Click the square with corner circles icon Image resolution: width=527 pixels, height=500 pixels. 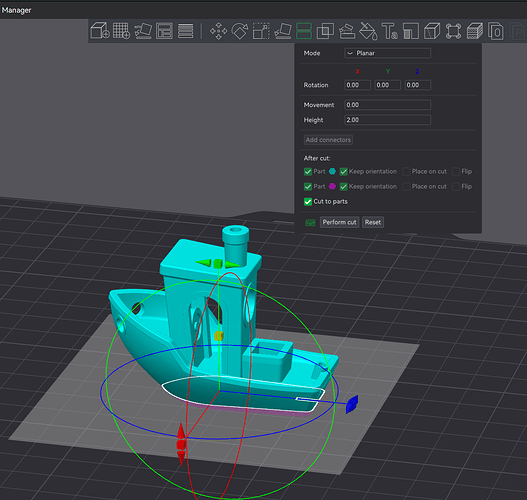tap(453, 31)
